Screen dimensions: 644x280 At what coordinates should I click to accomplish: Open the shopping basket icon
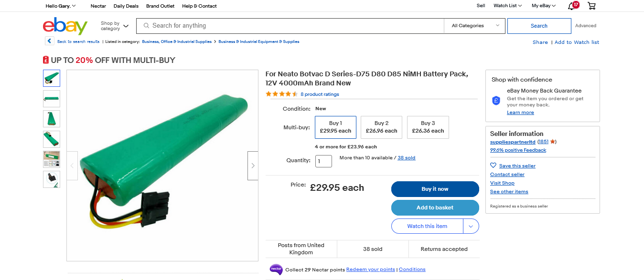coord(591,6)
